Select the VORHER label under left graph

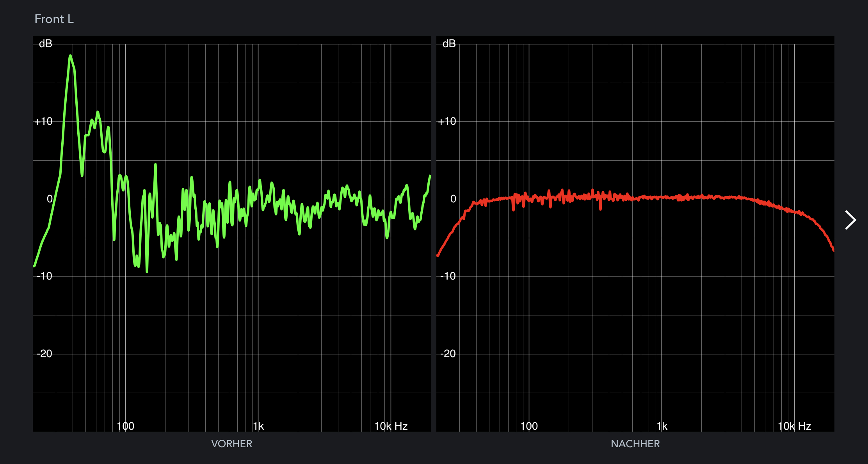tap(231, 444)
